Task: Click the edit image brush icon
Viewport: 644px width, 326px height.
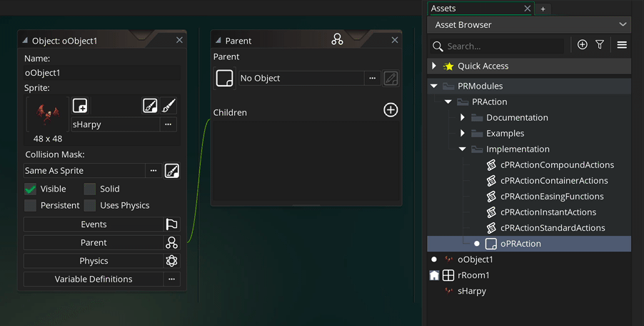Action: [x=168, y=106]
